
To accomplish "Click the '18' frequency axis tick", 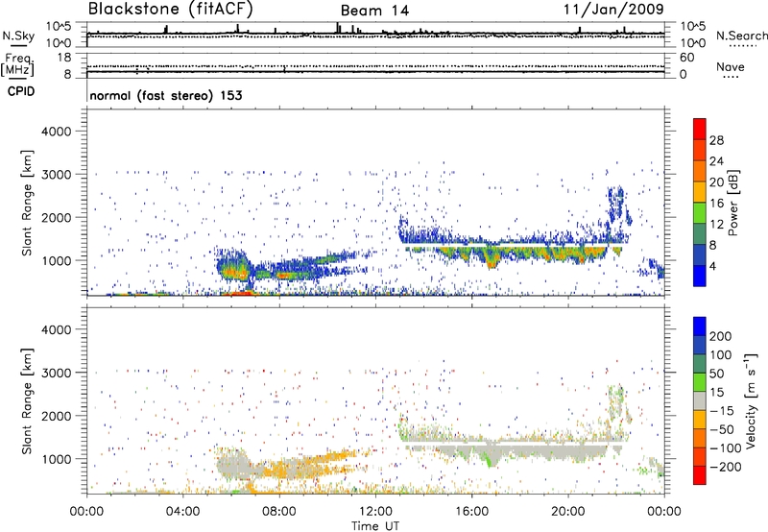I will click(x=64, y=58).
